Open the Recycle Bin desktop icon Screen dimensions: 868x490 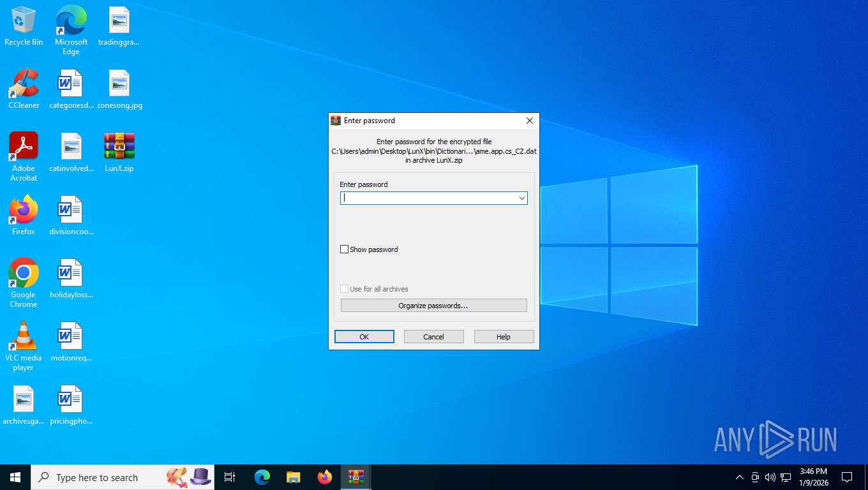point(24,27)
